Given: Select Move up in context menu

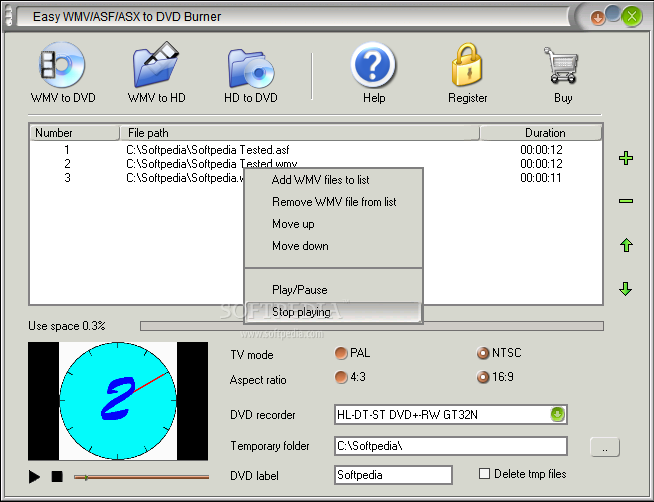Looking at the screenshot, I should pos(334,224).
